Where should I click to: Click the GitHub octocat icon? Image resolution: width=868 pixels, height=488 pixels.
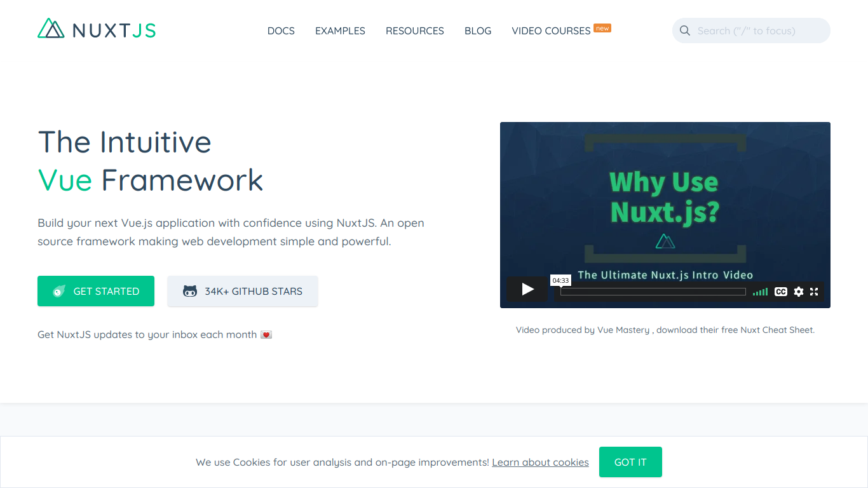tap(190, 291)
